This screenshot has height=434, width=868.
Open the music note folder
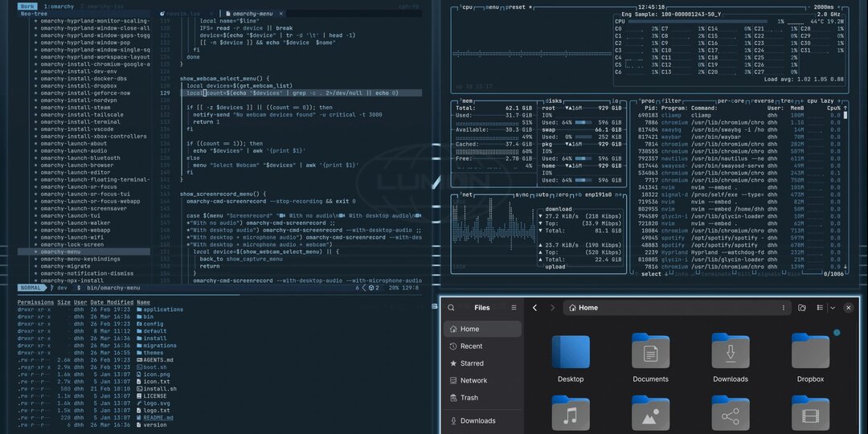point(571,414)
